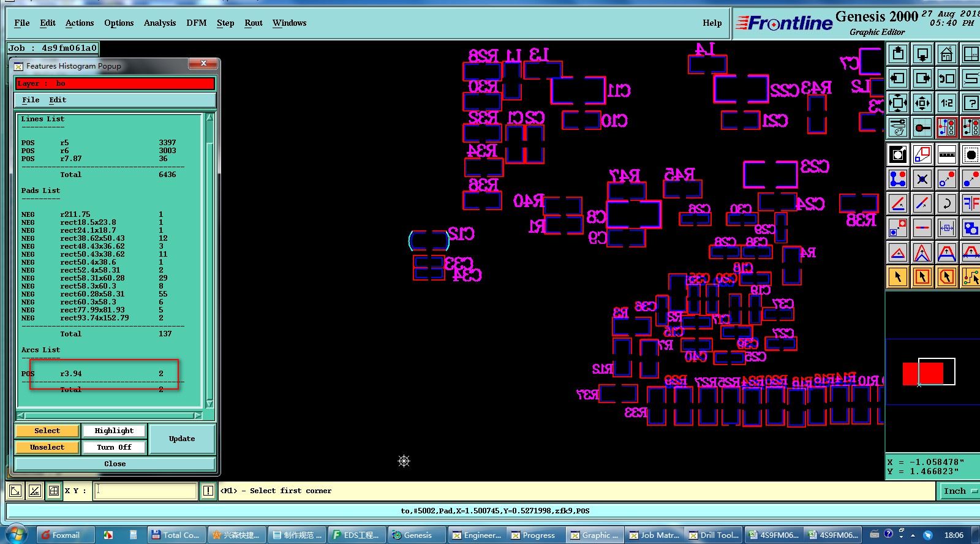Open the File menu in main menu bar
The height and width of the screenshot is (544, 980).
[22, 23]
